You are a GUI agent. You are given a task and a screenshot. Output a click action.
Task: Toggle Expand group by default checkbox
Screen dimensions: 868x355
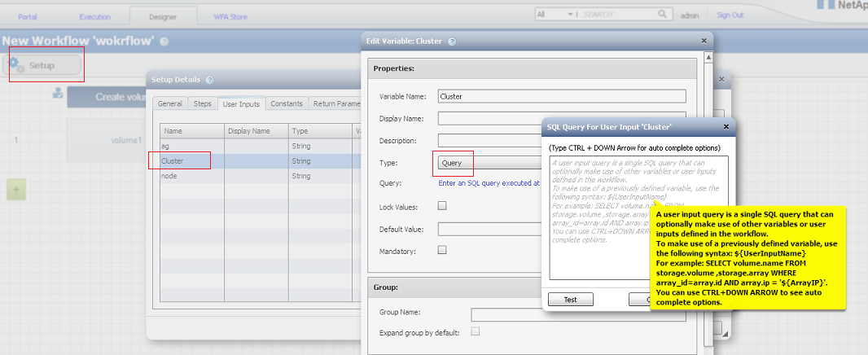pyautogui.click(x=475, y=331)
